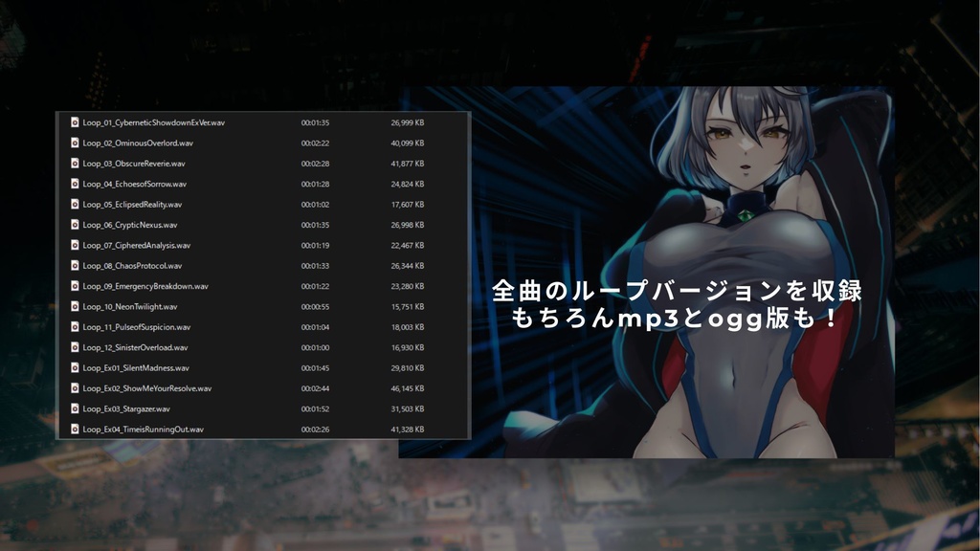The image size is (980, 551).
Task: Click the 46,145 KB size of Loop_Ex02_ShowMeYourResolve.wav
Action: [409, 388]
